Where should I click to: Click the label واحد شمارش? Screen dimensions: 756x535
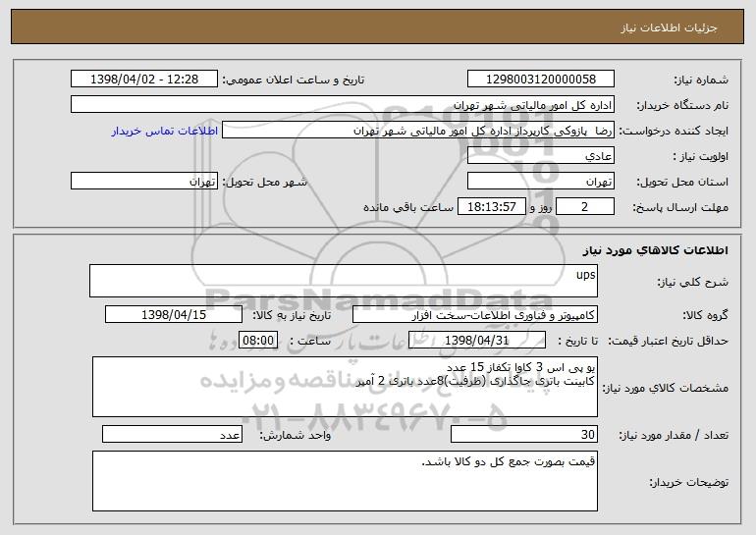tap(296, 435)
